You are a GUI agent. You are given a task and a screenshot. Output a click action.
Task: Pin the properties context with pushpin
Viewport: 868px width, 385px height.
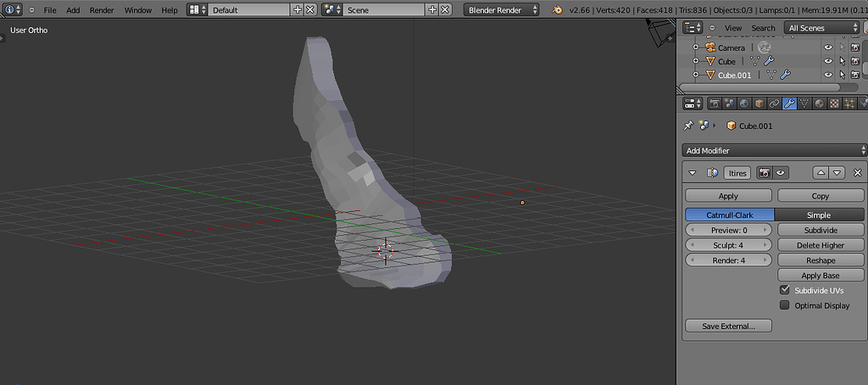(688, 126)
